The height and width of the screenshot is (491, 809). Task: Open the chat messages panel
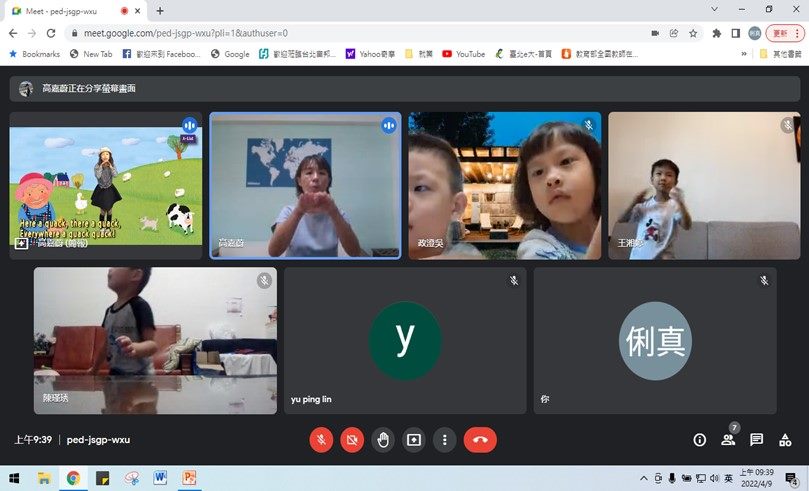click(x=757, y=439)
